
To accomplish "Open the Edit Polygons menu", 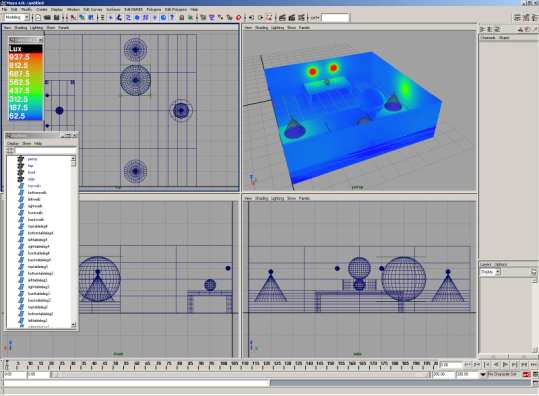I will coord(176,10).
